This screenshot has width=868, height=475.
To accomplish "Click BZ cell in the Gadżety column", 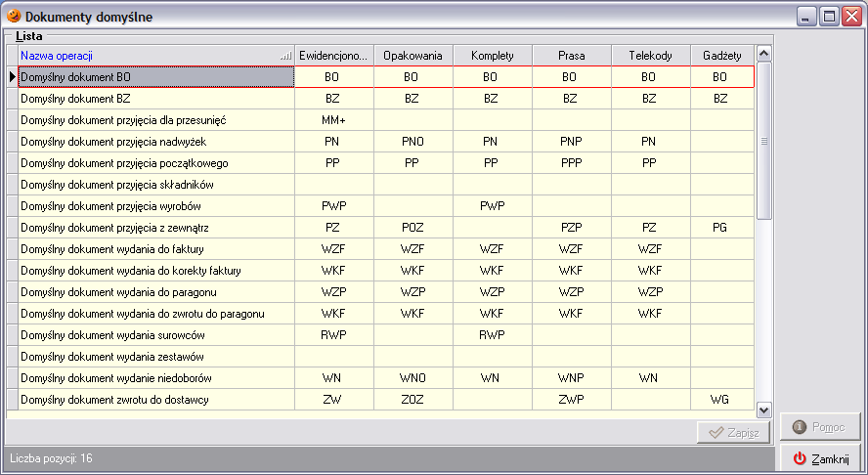I will [x=722, y=99].
